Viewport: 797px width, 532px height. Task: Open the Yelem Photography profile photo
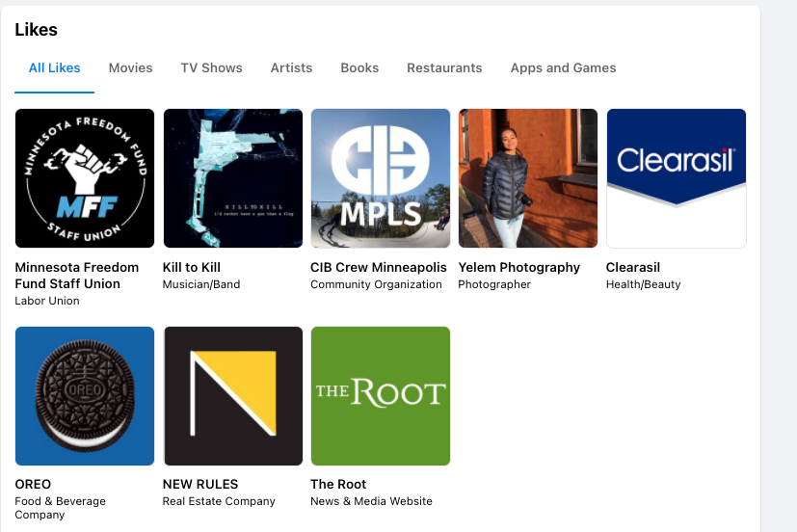pos(528,178)
